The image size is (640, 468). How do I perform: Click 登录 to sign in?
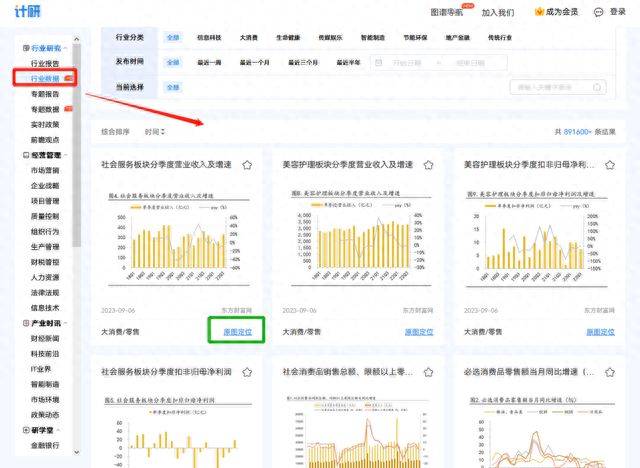(618, 12)
